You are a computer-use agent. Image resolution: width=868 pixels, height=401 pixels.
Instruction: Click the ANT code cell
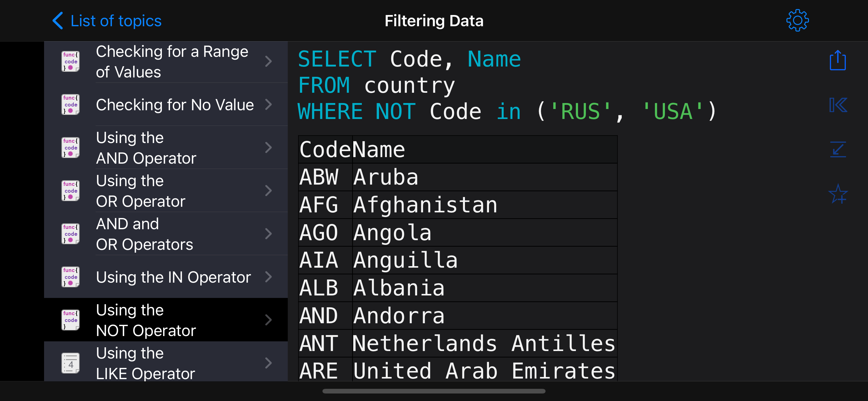click(326, 343)
